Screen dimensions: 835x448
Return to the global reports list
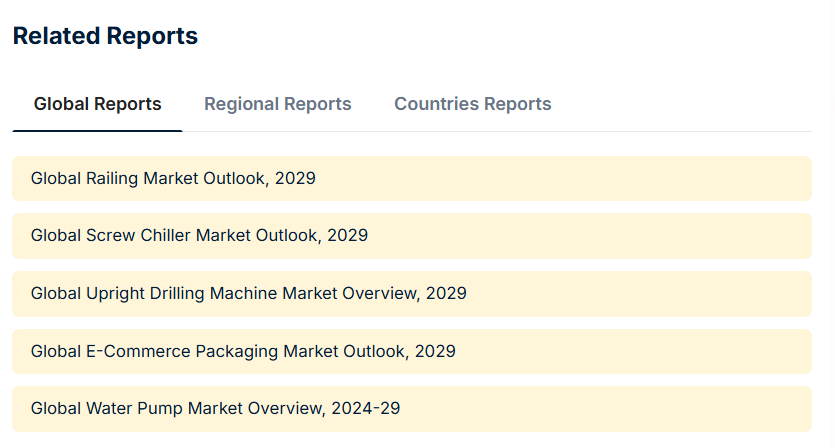coord(97,104)
